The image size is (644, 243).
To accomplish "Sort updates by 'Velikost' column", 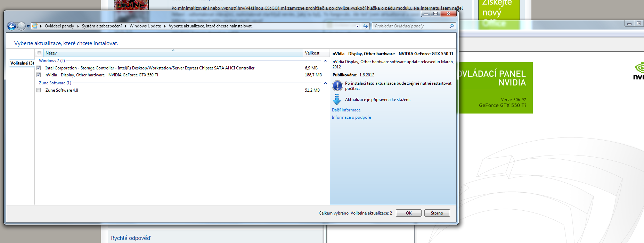I will 316,53.
